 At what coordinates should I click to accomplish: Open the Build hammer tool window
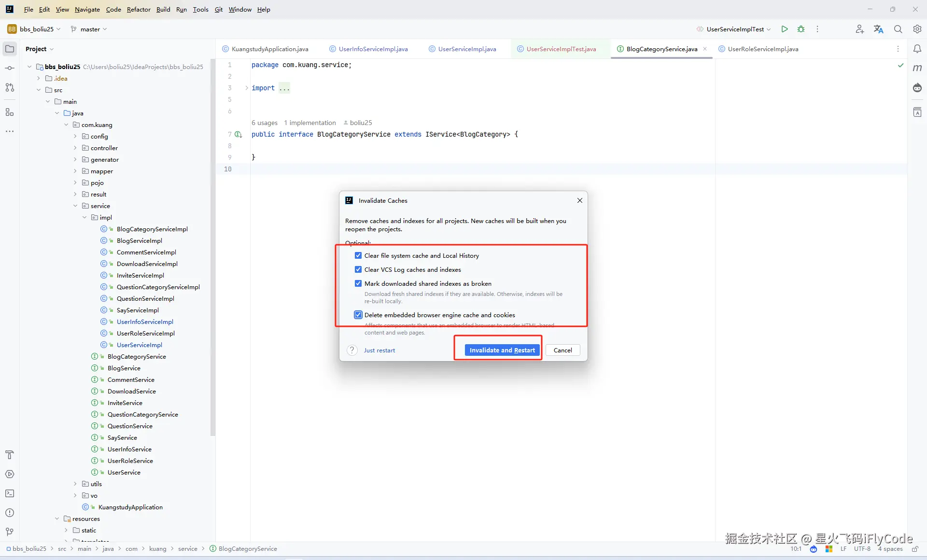coord(10,455)
